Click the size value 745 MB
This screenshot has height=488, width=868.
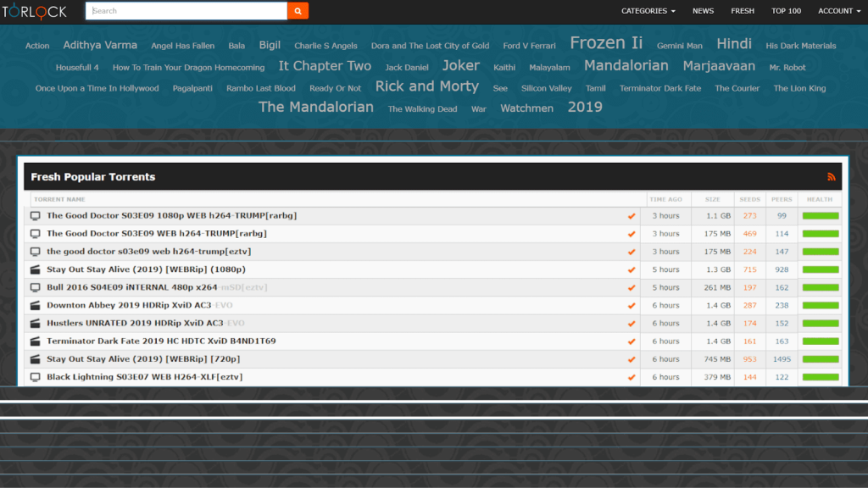717,359
